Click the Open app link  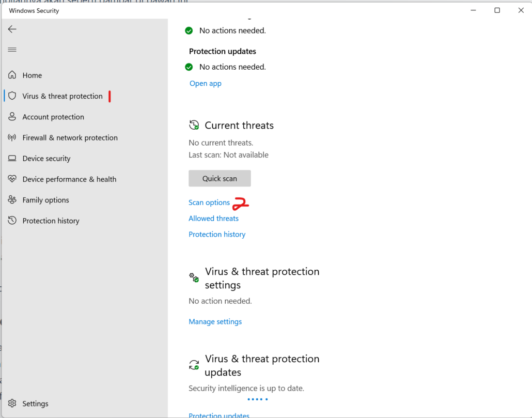[205, 84]
